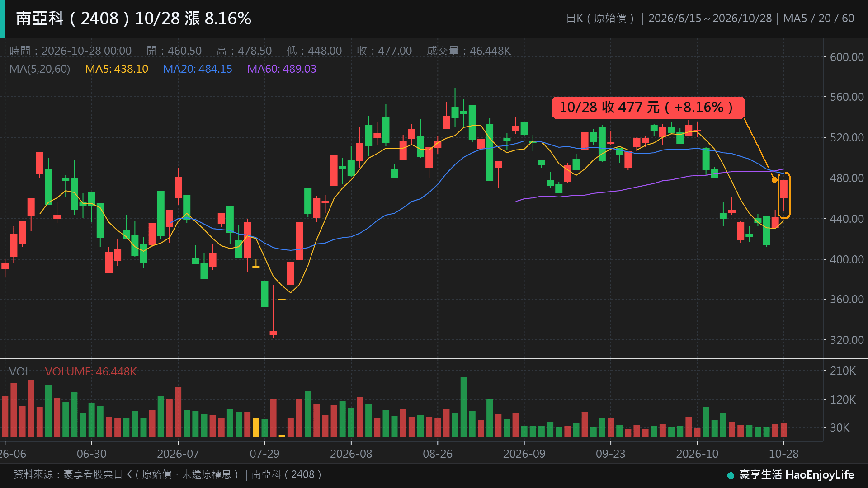Click the high price 高：478.50
The height and width of the screenshot is (488, 868).
tap(244, 51)
